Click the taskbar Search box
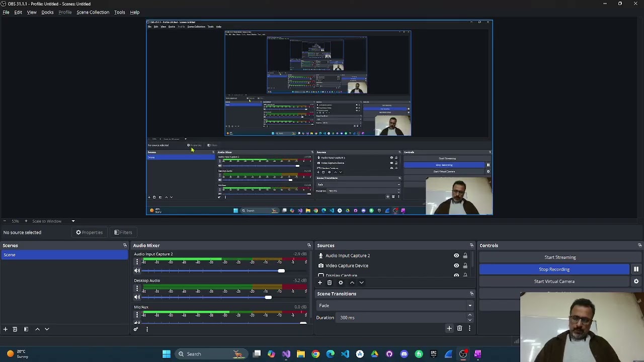Image resolution: width=644 pixels, height=362 pixels. tap(211, 354)
